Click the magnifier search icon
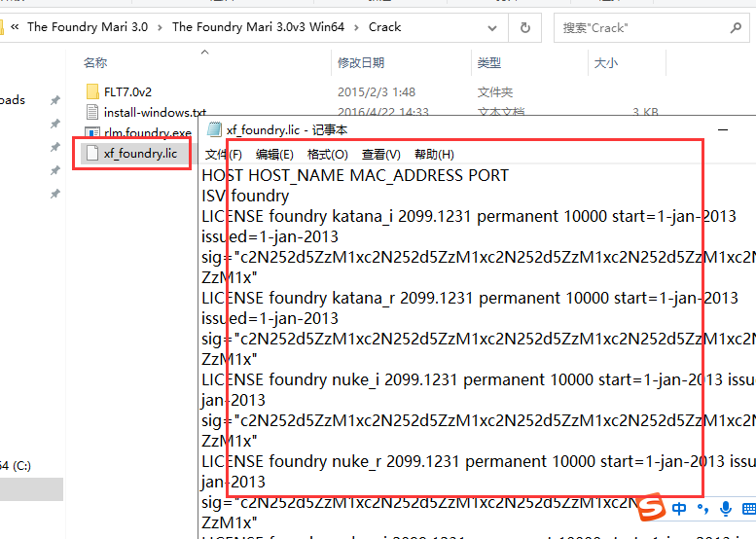756x539 pixels. coord(736,28)
